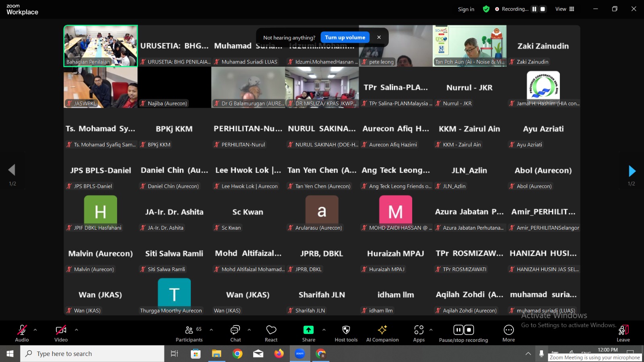The height and width of the screenshot is (362, 644).
Task: Select the Sharifah JLN participant tile
Action: (x=322, y=294)
